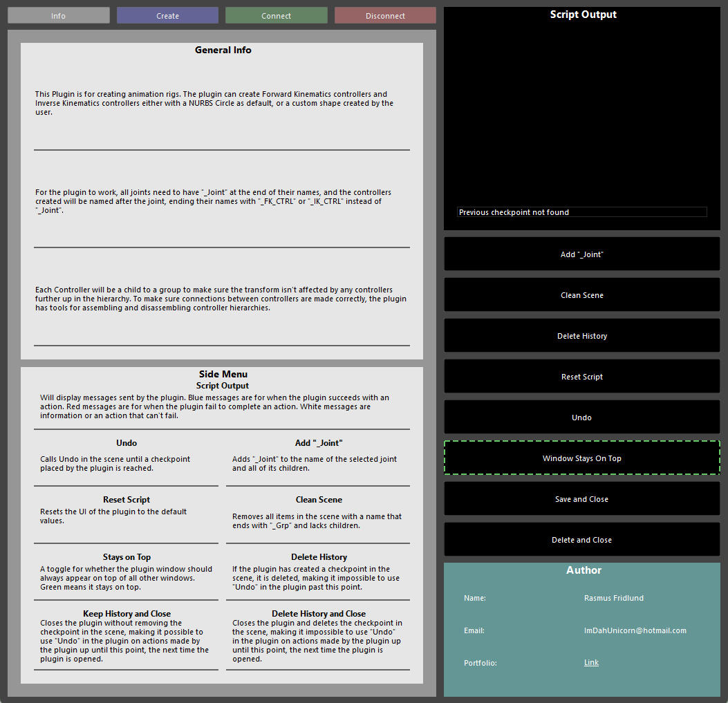The height and width of the screenshot is (703, 728).
Task: Open the author's Portfolio link
Action: 591,663
